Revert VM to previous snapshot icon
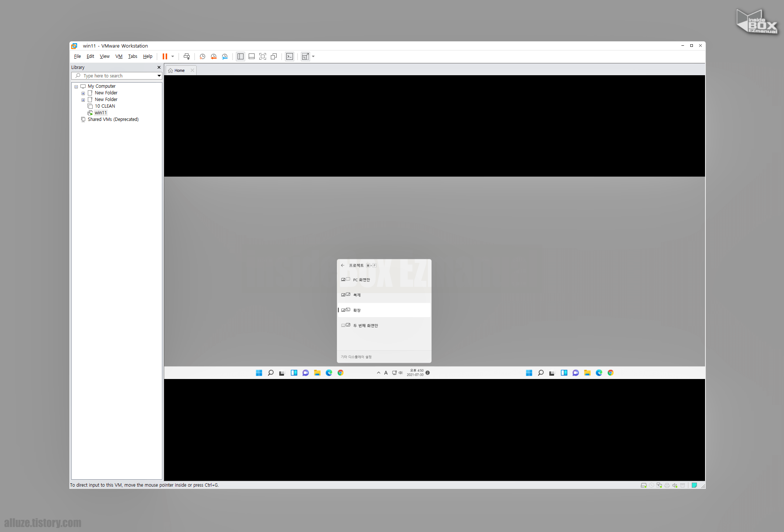This screenshot has width=784, height=532. click(x=213, y=56)
